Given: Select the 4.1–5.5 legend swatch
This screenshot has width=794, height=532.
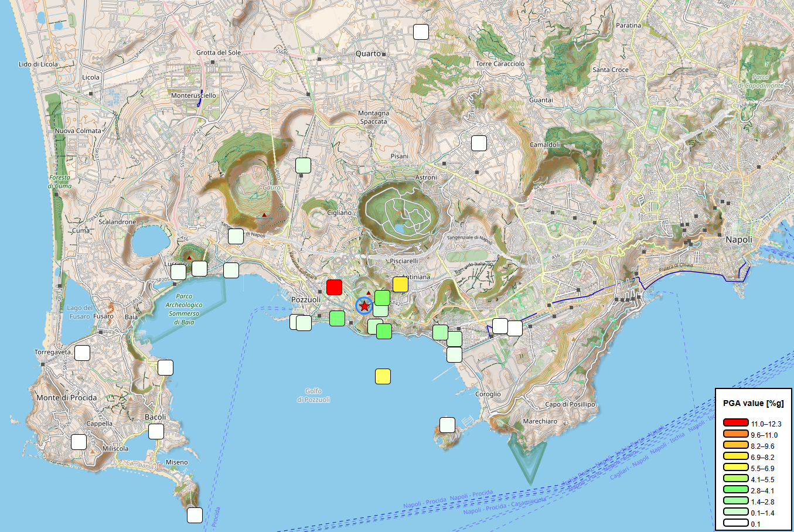Looking at the screenshot, I should pyautogui.click(x=736, y=479).
